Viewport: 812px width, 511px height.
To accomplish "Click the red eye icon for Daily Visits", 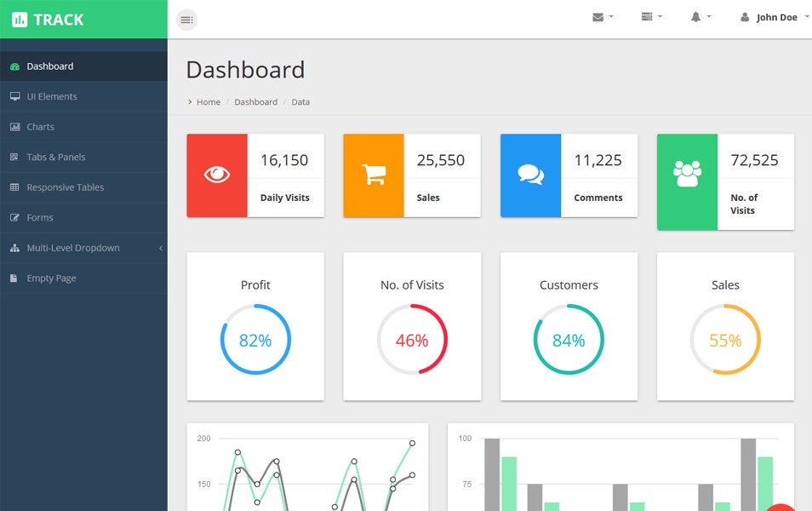I will [217, 175].
